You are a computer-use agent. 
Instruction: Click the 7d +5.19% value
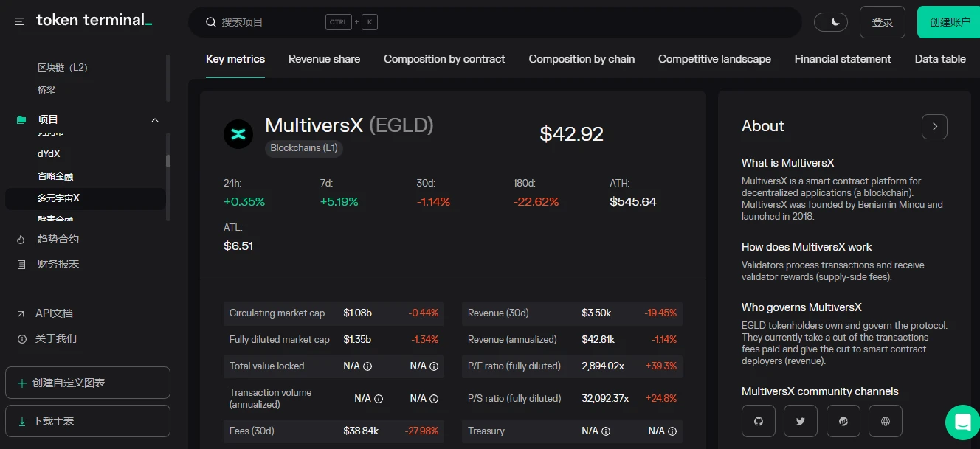point(339,202)
